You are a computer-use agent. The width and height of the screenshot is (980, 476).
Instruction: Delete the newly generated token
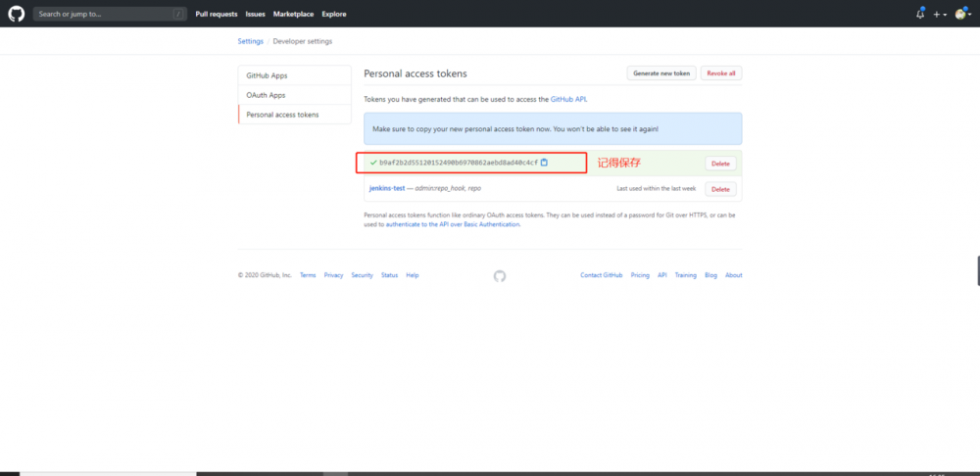pyautogui.click(x=720, y=164)
